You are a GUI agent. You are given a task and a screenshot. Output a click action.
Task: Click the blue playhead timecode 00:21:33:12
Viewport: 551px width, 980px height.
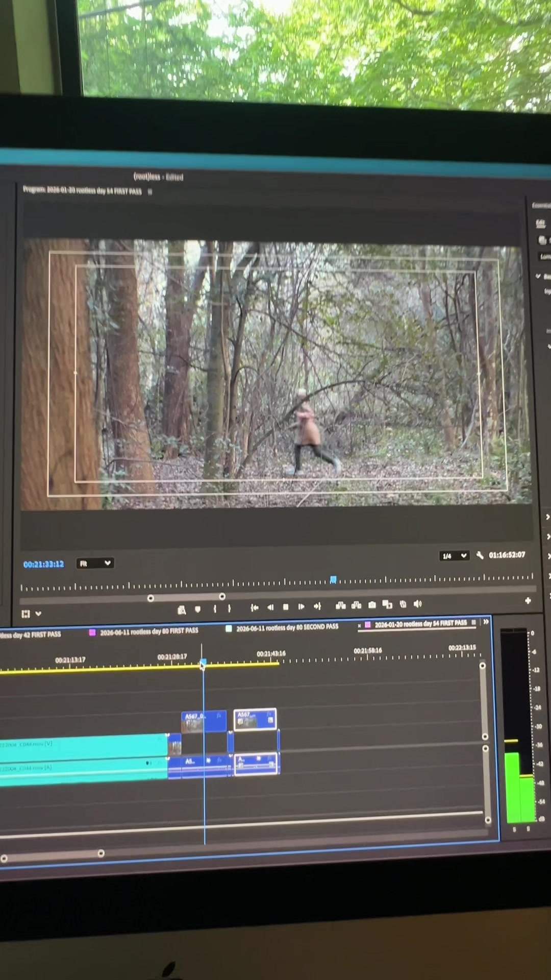pos(44,565)
